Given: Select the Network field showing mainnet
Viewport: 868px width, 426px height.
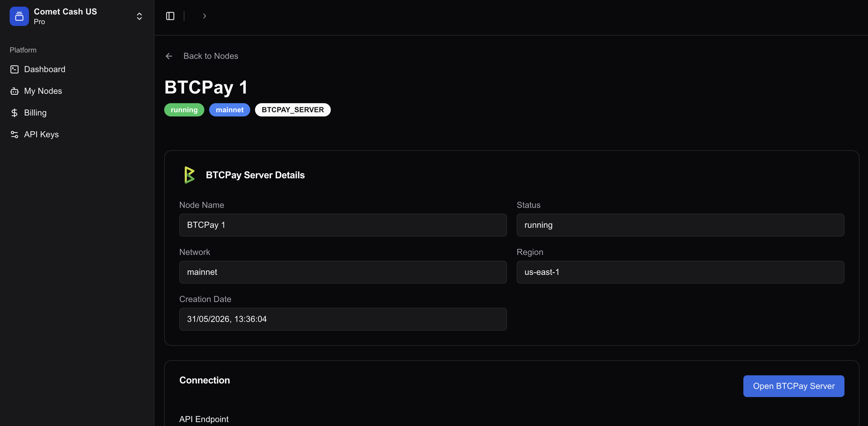Looking at the screenshot, I should pyautogui.click(x=343, y=272).
